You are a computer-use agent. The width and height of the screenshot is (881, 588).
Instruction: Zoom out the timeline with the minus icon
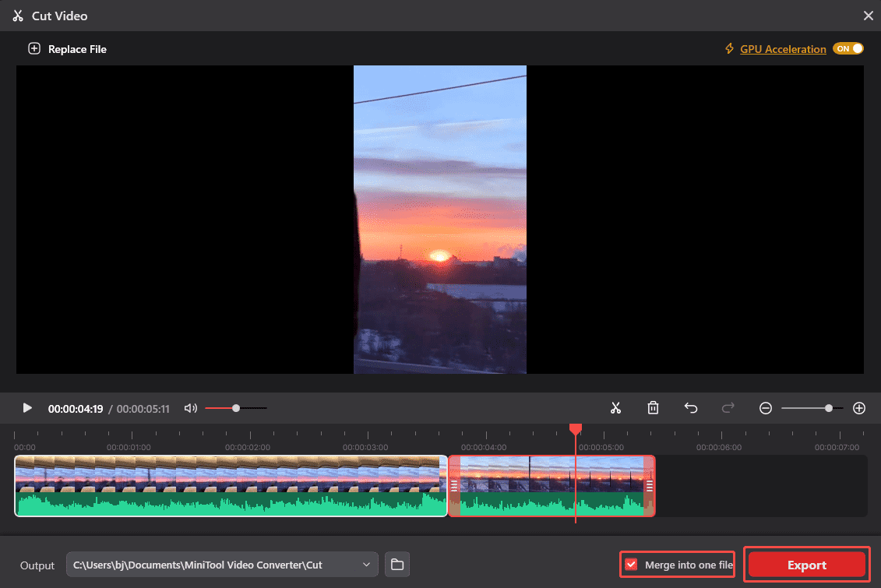765,408
